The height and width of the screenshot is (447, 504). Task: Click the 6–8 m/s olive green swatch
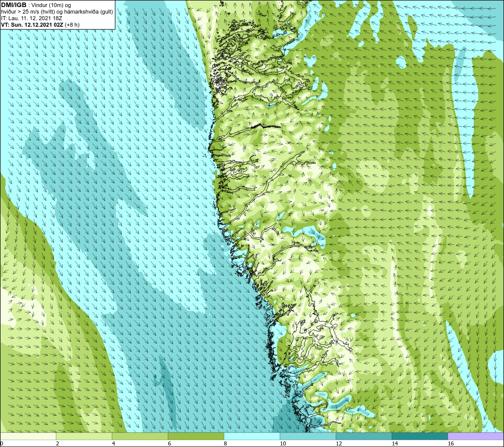pyautogui.click(x=196, y=436)
